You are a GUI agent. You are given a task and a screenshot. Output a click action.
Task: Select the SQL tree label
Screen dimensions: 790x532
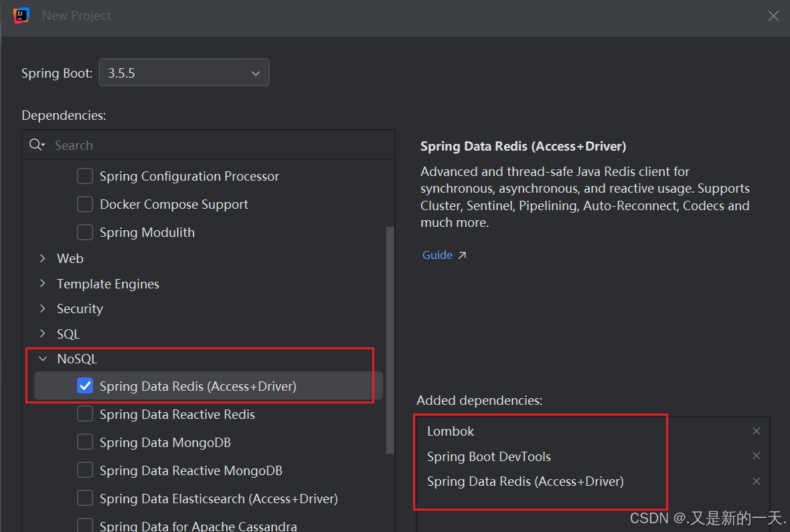[68, 334]
